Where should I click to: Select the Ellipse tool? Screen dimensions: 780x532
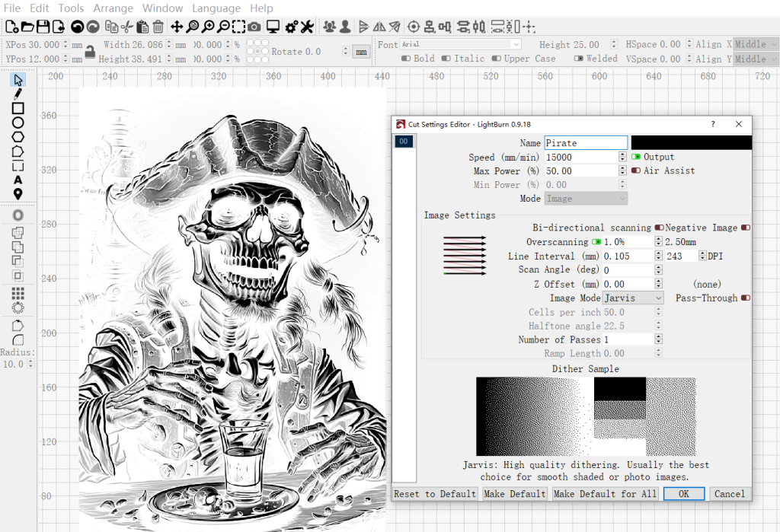click(18, 123)
